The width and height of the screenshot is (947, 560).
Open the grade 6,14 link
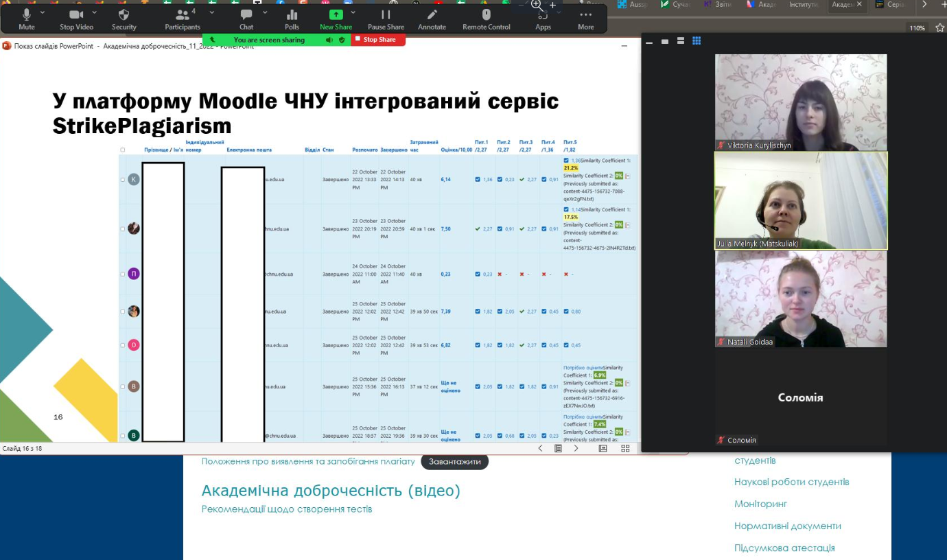tap(445, 180)
